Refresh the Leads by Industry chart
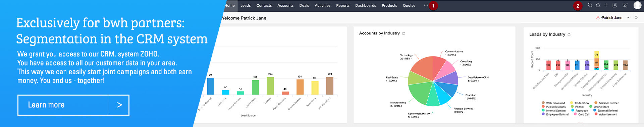Screen dimensions: 644x127 (569, 35)
